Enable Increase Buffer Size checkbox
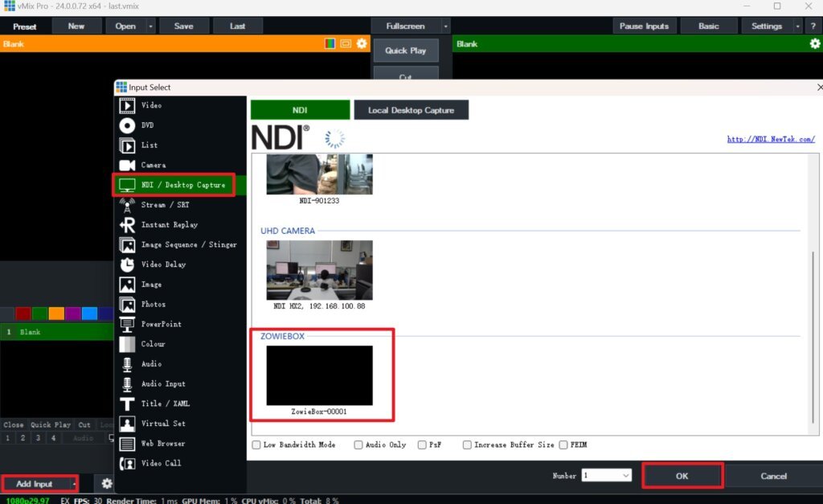Screen dimensions: 823x504 [467, 445]
